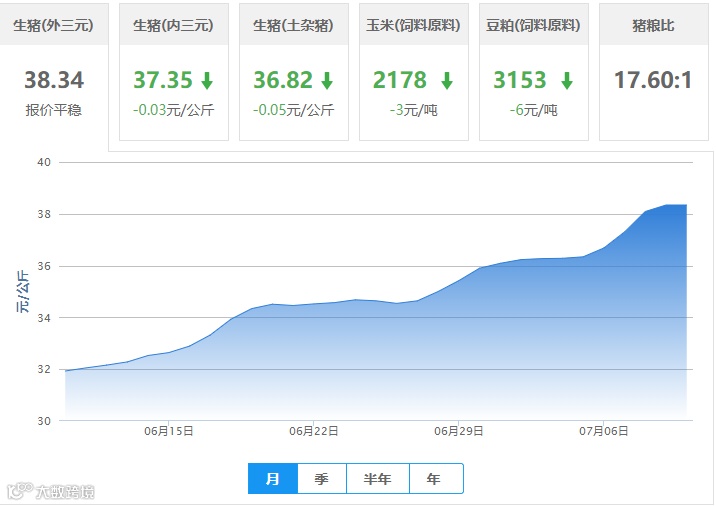716x506 pixels.
Task: Click the 17.60:1 ratio value
Action: click(x=653, y=80)
